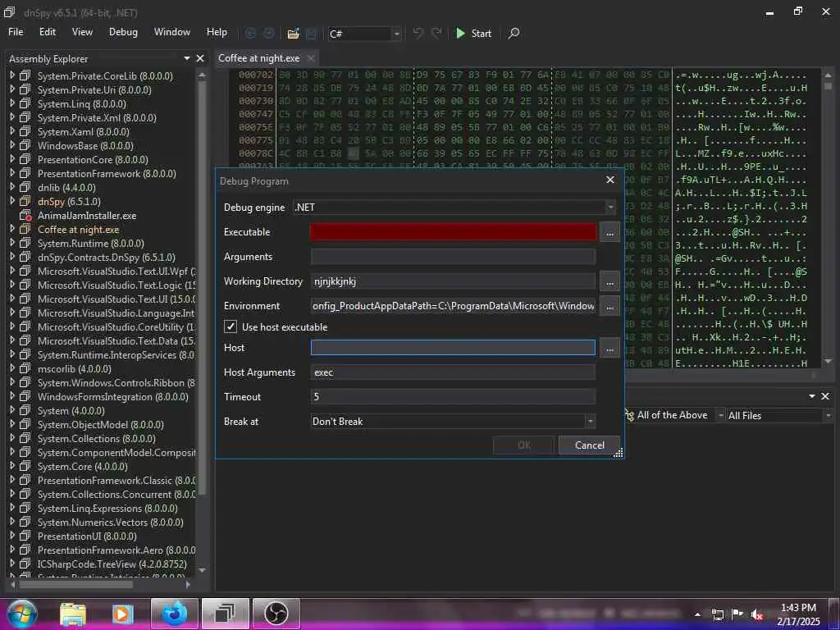Close the Debug Program dialog
Viewport: 840px width, 630px height.
point(610,180)
